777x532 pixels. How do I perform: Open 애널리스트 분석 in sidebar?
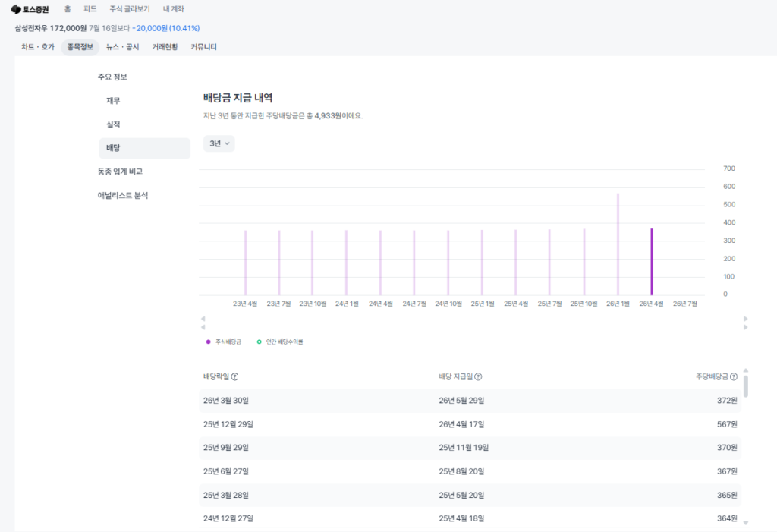click(x=123, y=195)
